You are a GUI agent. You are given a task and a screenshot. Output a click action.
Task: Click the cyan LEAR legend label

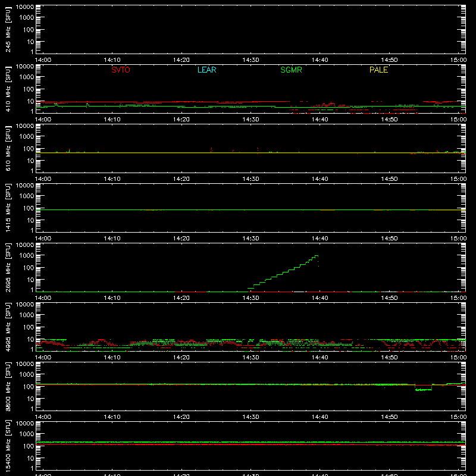click(x=206, y=70)
